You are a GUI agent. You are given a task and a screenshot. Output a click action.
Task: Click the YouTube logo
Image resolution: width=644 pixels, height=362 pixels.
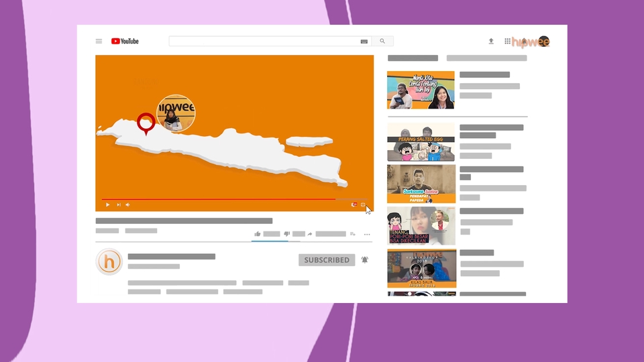(x=125, y=41)
